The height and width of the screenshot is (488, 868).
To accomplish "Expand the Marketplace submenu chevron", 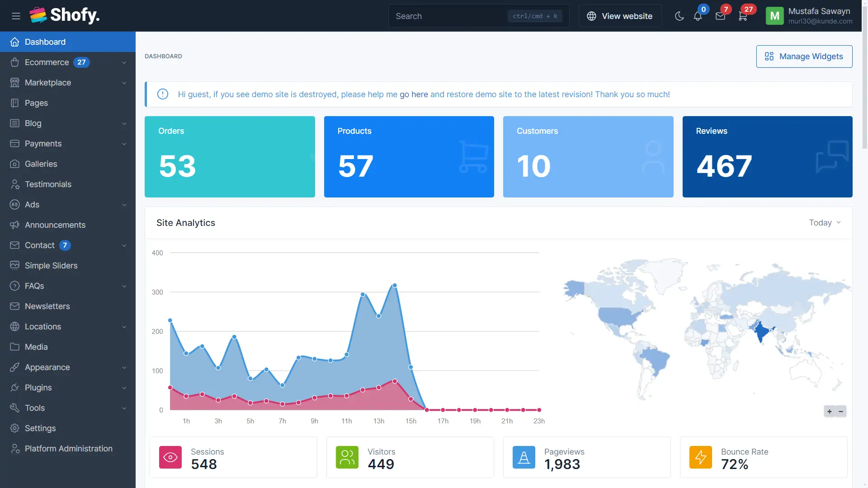I will point(124,83).
